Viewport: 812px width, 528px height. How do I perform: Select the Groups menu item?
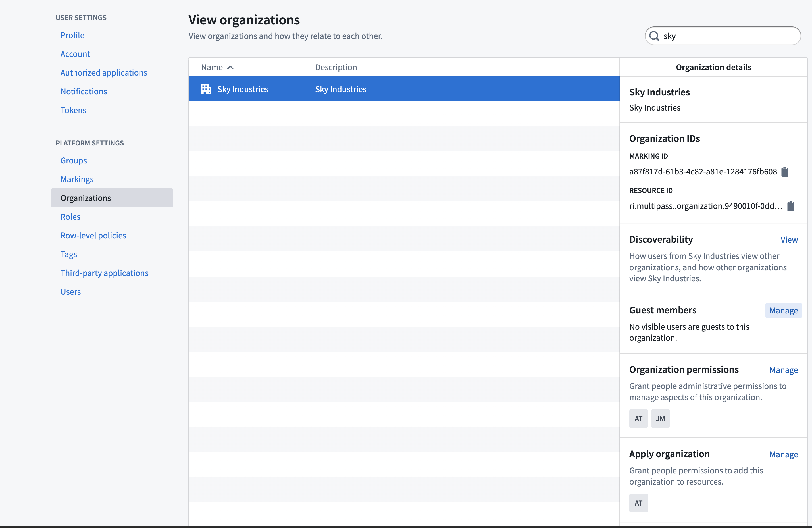[x=73, y=159]
